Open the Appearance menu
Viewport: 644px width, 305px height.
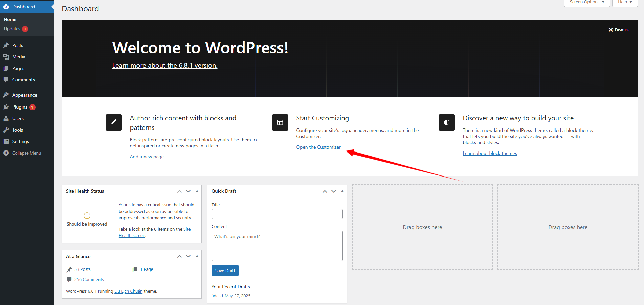coord(24,95)
